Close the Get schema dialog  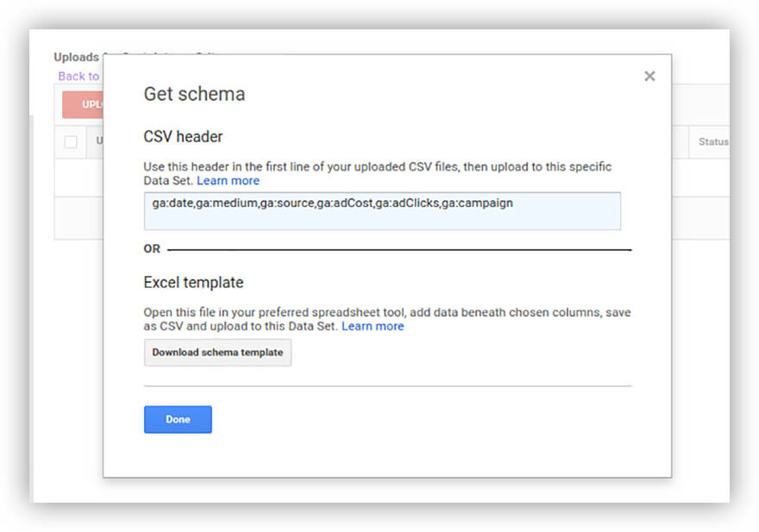tap(649, 77)
